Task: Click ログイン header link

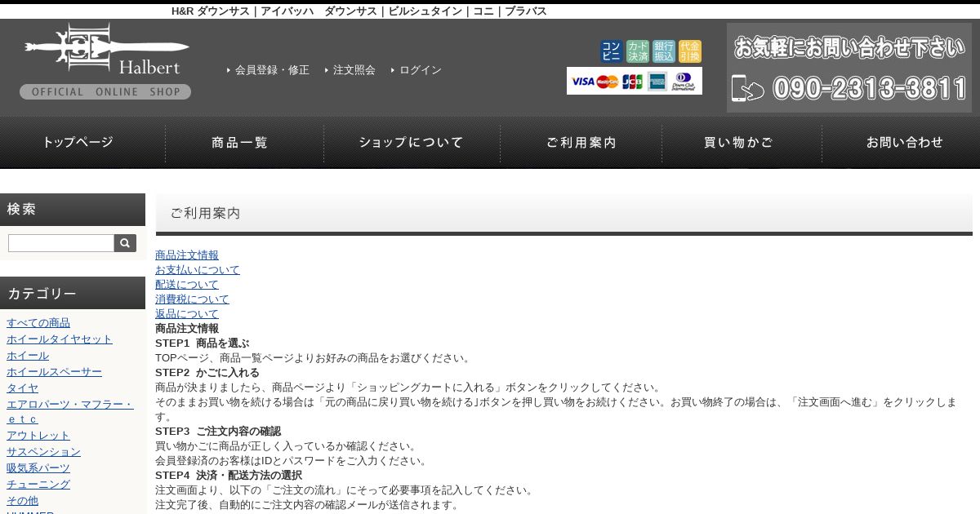Action: pos(421,70)
